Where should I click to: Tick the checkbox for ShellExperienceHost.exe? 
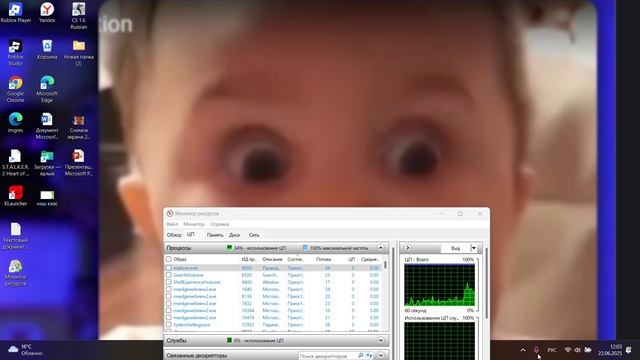point(169,282)
